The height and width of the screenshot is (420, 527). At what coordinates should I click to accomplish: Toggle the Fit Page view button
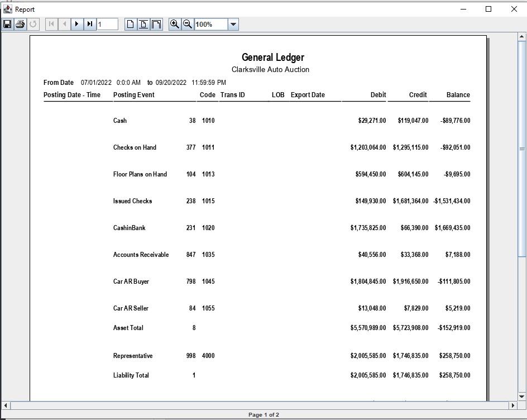point(143,24)
